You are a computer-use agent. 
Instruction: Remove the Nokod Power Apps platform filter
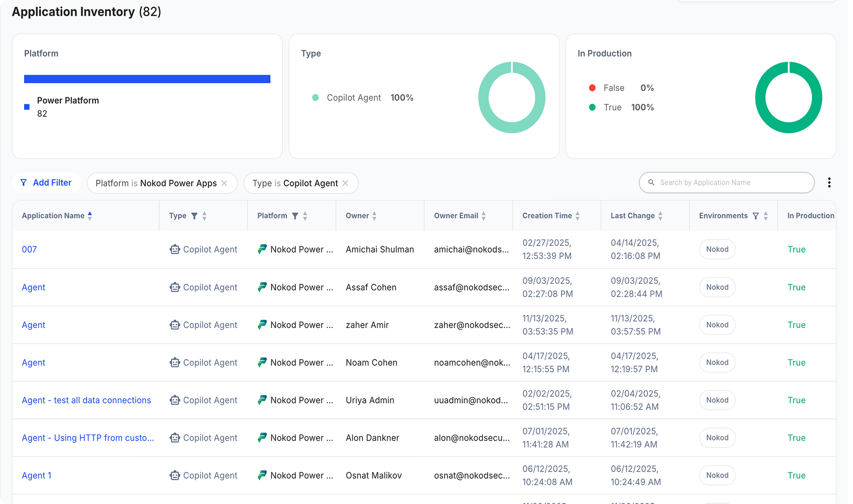pyautogui.click(x=225, y=183)
